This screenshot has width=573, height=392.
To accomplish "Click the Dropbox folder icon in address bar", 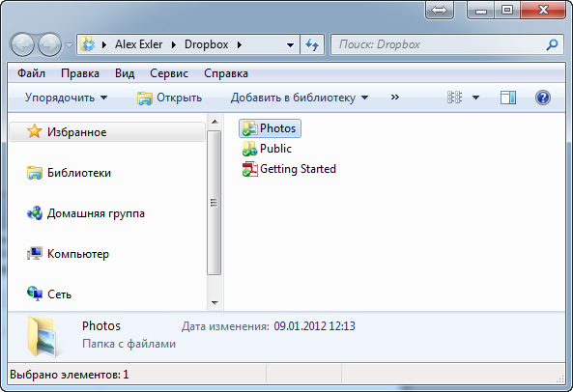I will (88, 44).
